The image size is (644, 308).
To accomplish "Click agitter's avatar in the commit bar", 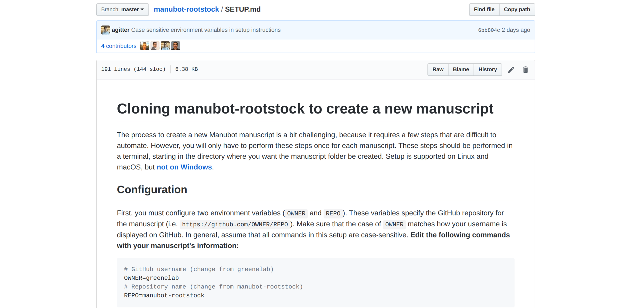I will 106,30.
